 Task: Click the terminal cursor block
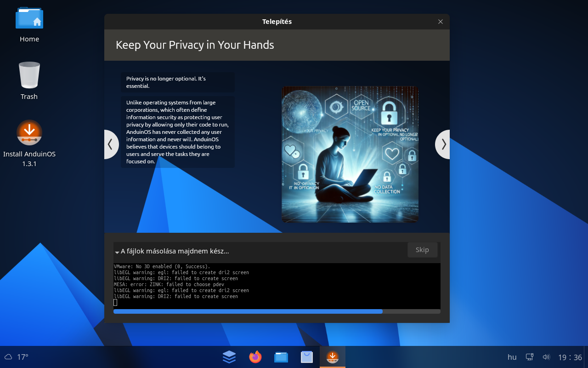[x=115, y=302]
